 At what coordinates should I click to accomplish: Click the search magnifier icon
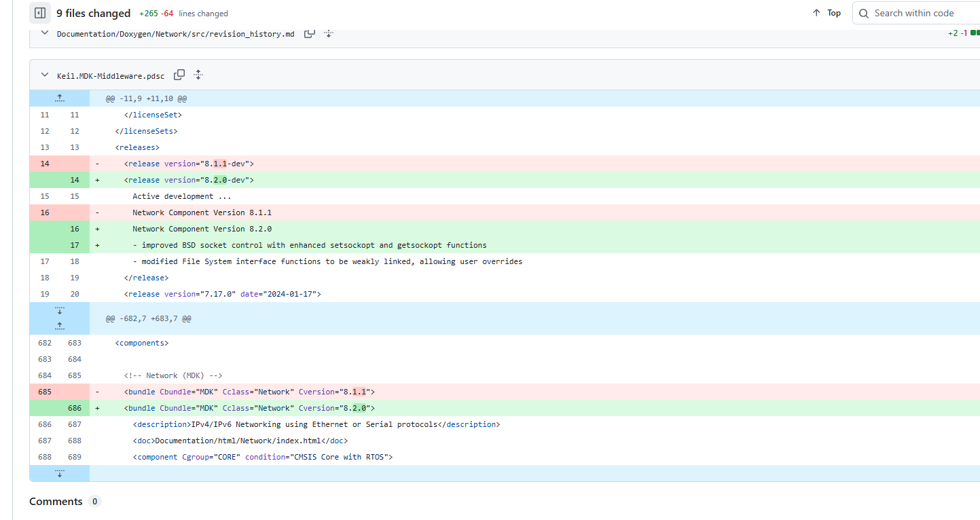point(864,13)
